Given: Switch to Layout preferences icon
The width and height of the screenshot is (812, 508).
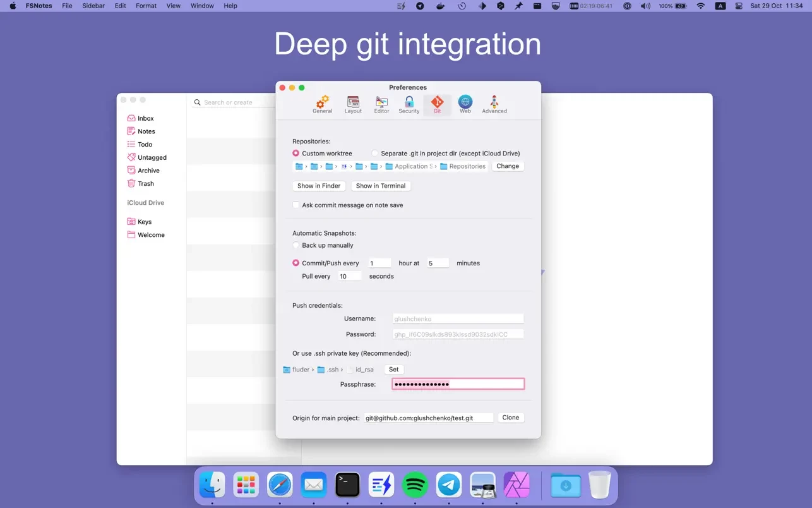Looking at the screenshot, I should (353, 104).
